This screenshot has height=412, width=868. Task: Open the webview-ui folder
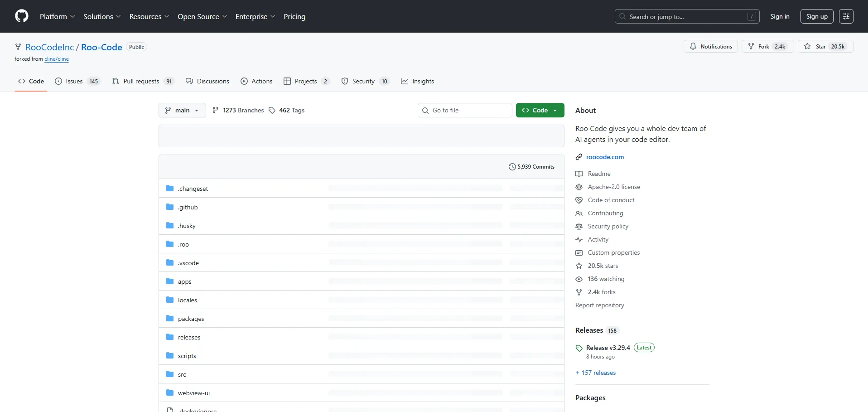point(194,393)
